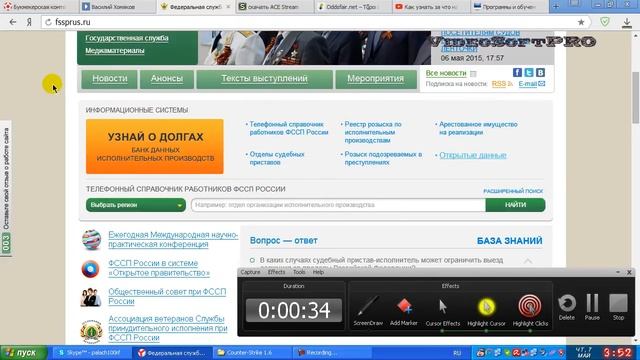Switch to the Василий Хомяков browser tab

(x=117, y=7)
